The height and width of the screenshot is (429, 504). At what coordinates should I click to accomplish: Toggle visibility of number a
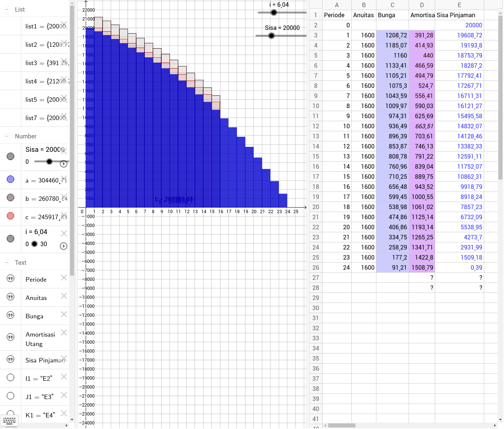click(10, 180)
